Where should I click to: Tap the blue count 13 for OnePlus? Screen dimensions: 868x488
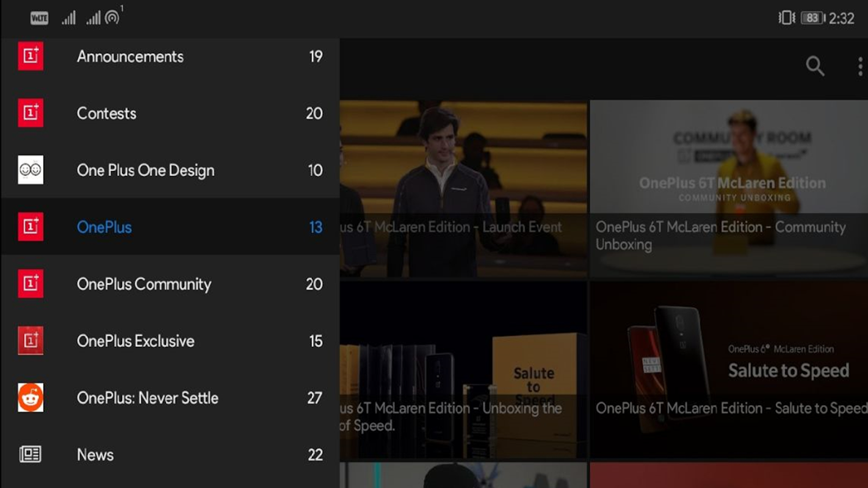pyautogui.click(x=316, y=227)
